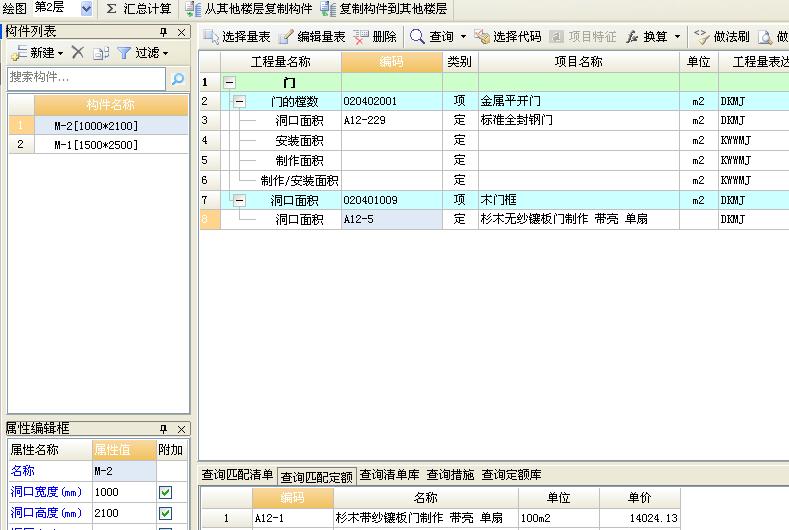The image size is (789, 530).
Task: Click the 复制构件到其他楼层 icon
Action: 328,9
